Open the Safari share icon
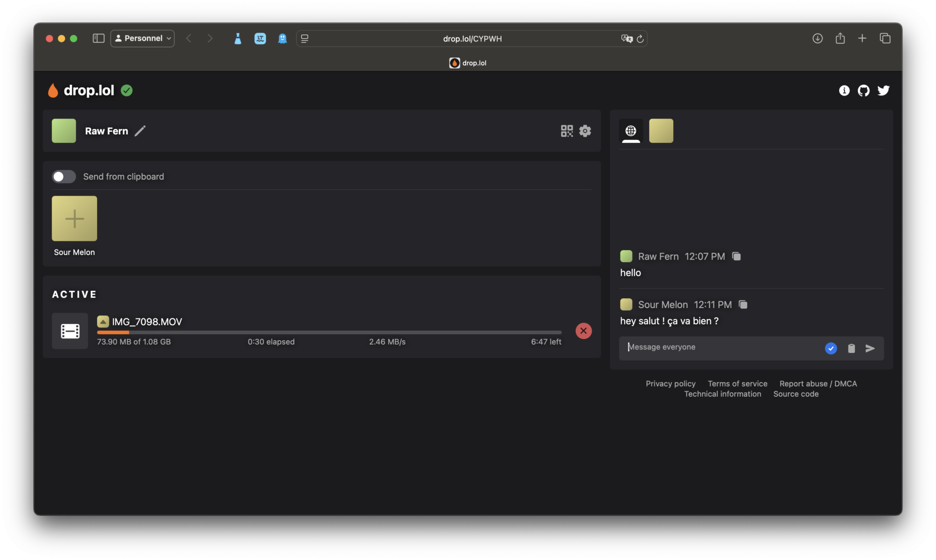This screenshot has height=560, width=936. 840,38
